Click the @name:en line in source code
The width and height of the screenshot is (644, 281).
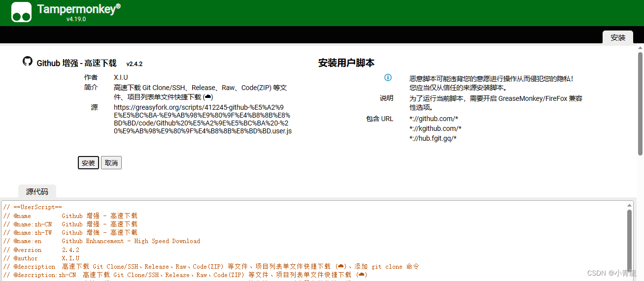point(102,241)
